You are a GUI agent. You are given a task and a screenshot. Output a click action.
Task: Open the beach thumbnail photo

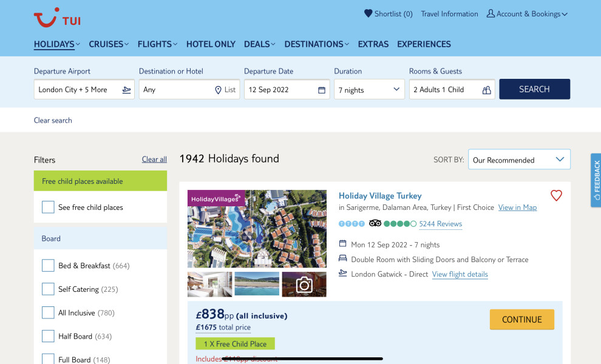[x=257, y=284]
